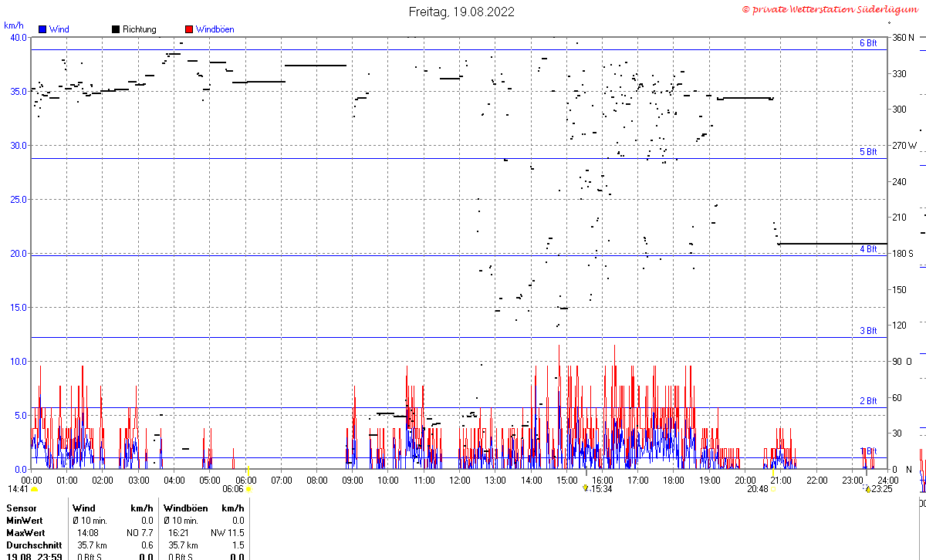
Task: Select the Windböen legend label
Action: (x=215, y=29)
